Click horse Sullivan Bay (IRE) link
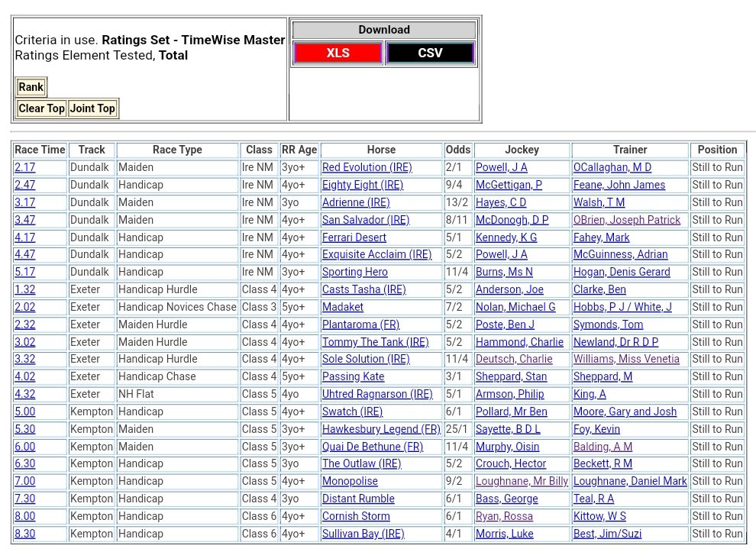Viewport: 756px width, 552px height. click(363, 534)
